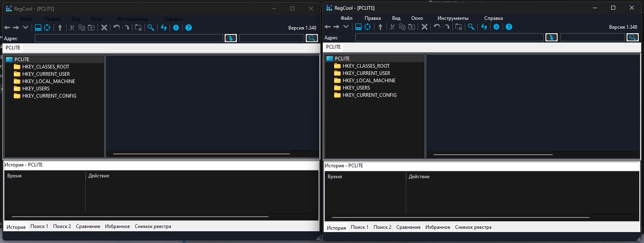Open the Инструменты menu in right window
This screenshot has width=644, height=243.
pyautogui.click(x=453, y=18)
